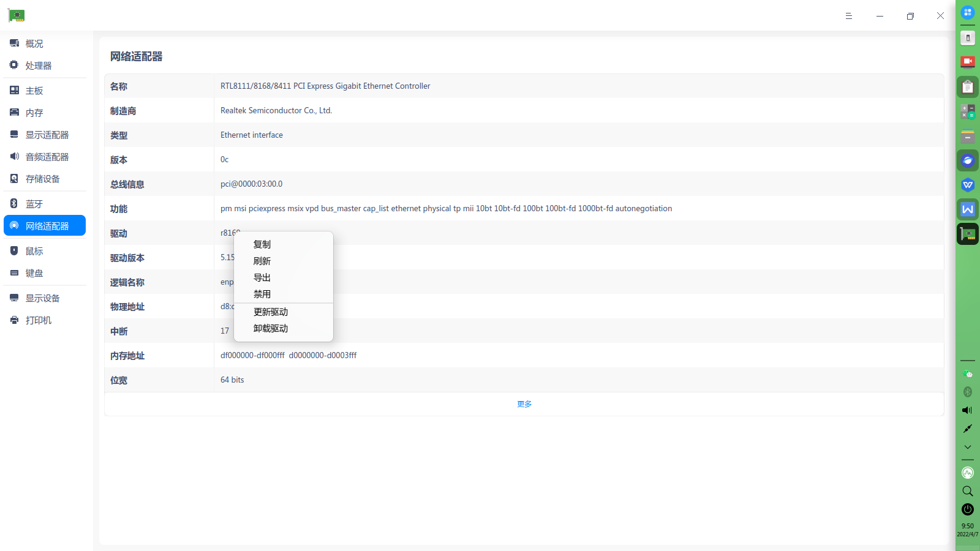Click the Realtek Semiconductor manufacturer value
This screenshot has width=980, height=551.
(x=276, y=110)
